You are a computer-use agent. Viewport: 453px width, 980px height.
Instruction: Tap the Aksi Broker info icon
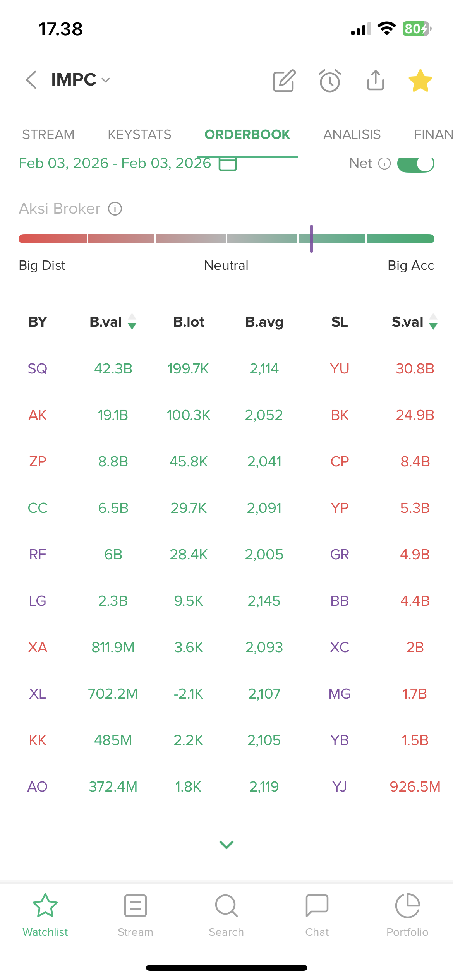tap(115, 209)
